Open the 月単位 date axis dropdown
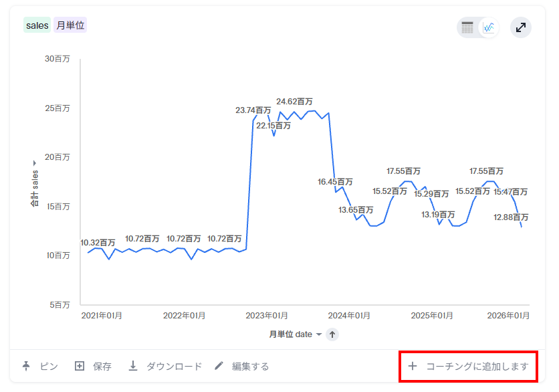This screenshot has height=392, width=559. click(x=319, y=334)
